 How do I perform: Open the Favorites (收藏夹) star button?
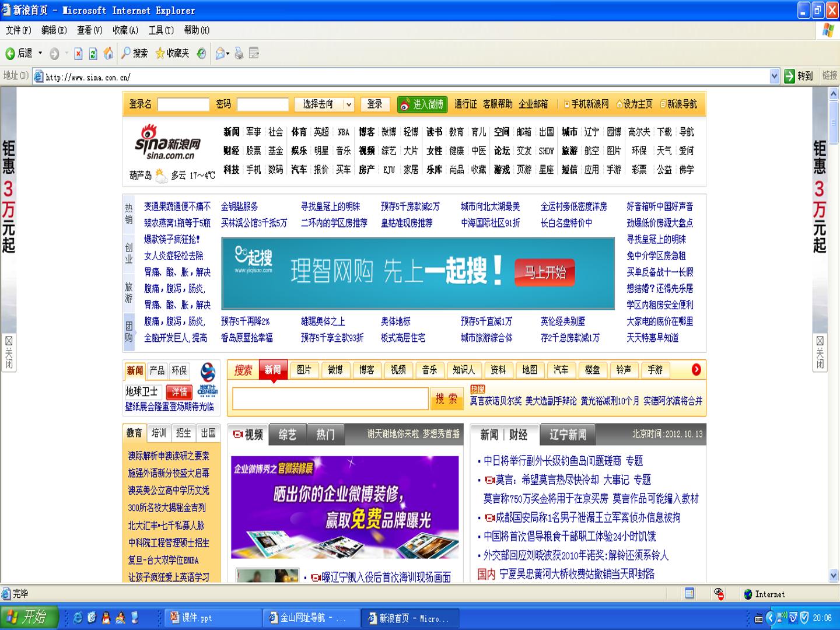172,54
